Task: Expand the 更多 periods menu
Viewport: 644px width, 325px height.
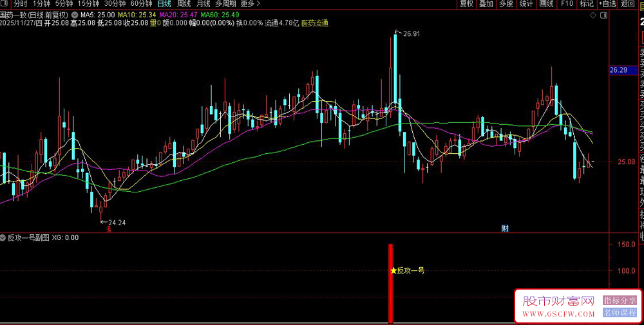Action: (250, 4)
